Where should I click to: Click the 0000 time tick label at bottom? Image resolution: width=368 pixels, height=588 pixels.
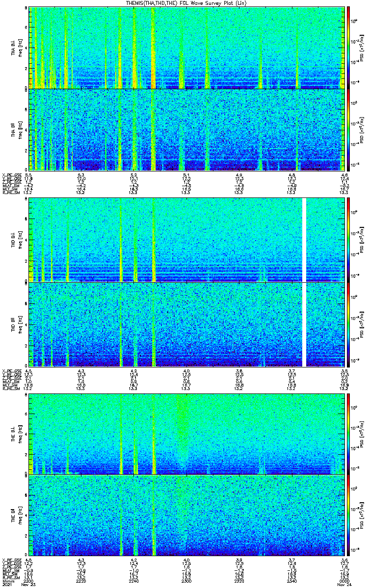344,581
